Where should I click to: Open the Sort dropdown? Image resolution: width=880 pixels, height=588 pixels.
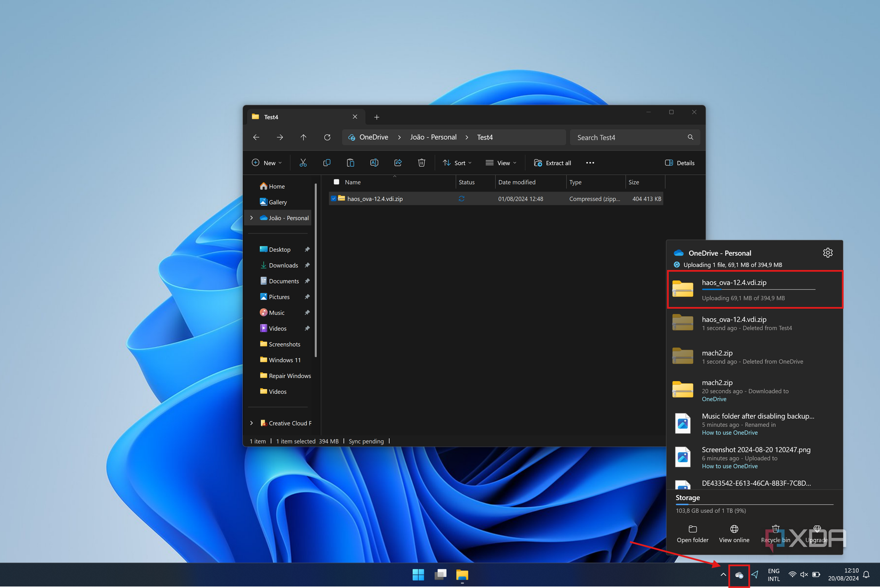click(x=457, y=163)
